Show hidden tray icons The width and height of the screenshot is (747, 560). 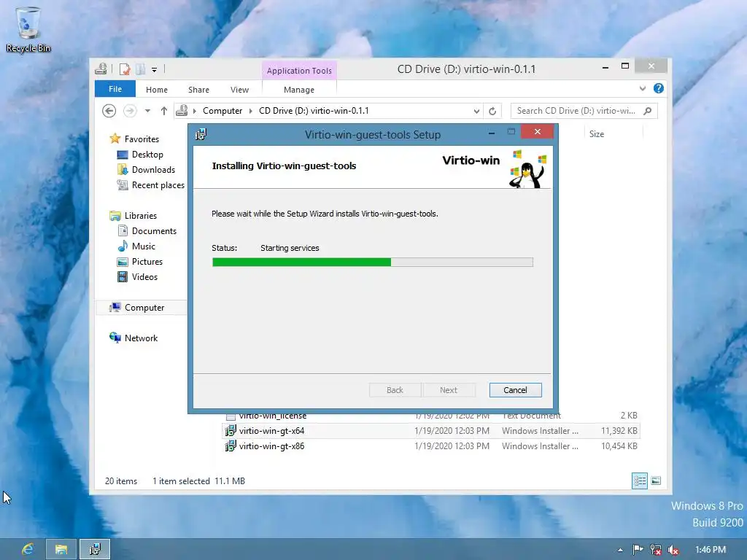point(620,550)
